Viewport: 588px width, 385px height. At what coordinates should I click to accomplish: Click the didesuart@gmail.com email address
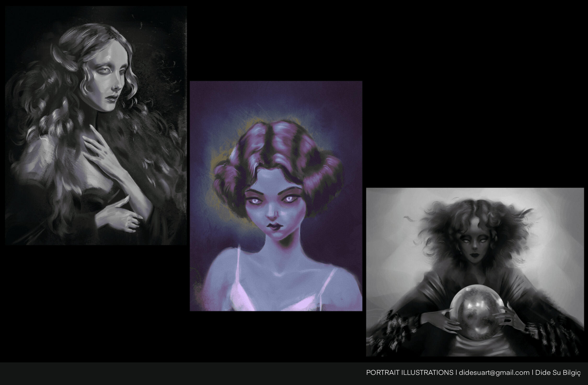click(x=494, y=373)
